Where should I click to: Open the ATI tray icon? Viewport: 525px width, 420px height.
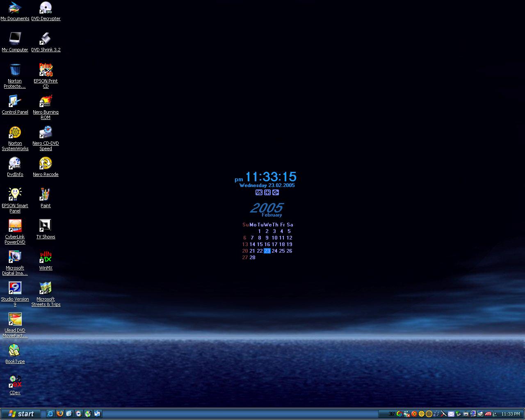488,414
